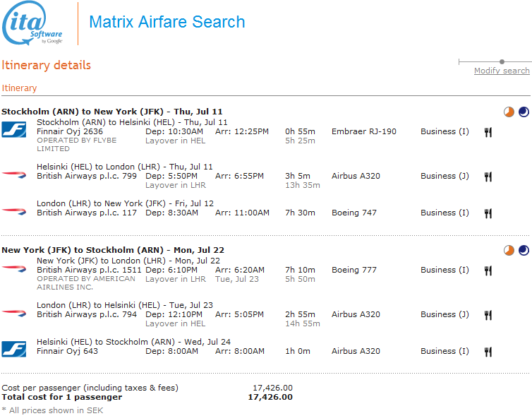
Task: Click the British Airways logo for flight 1511
Action: pos(14,268)
